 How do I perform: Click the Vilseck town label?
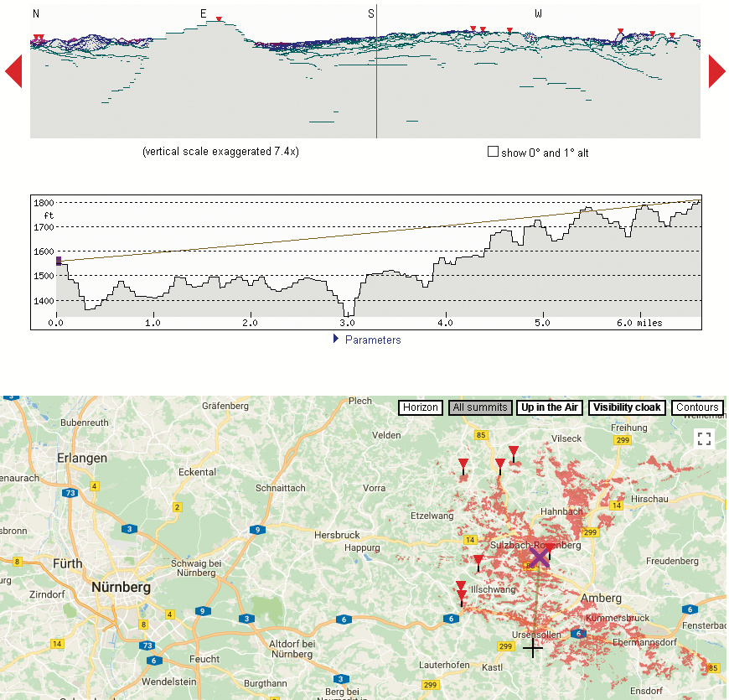pyautogui.click(x=566, y=438)
